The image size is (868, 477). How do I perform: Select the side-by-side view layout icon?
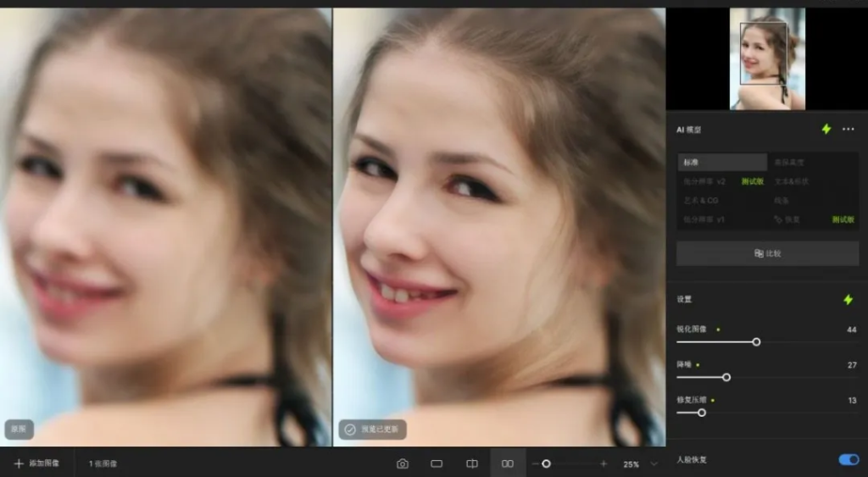(x=507, y=463)
